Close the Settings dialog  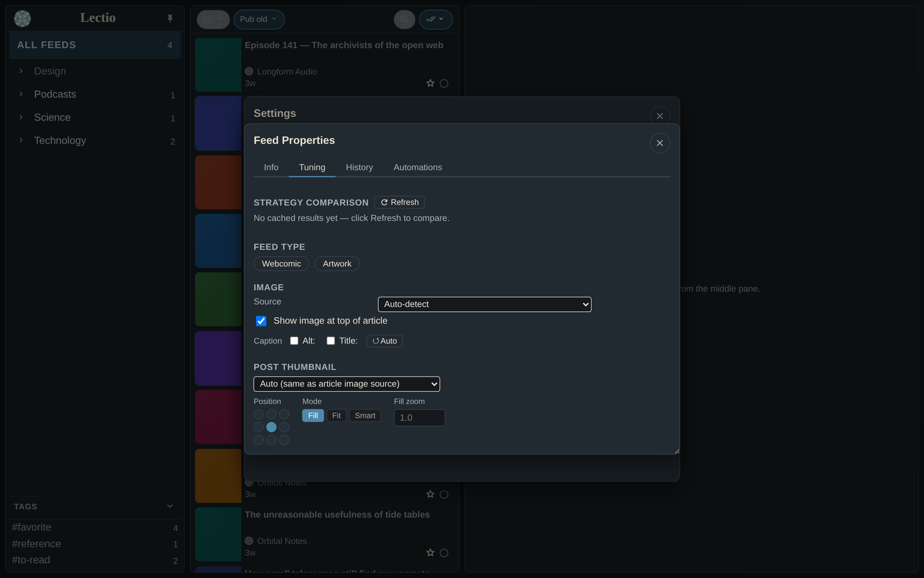coord(660,116)
